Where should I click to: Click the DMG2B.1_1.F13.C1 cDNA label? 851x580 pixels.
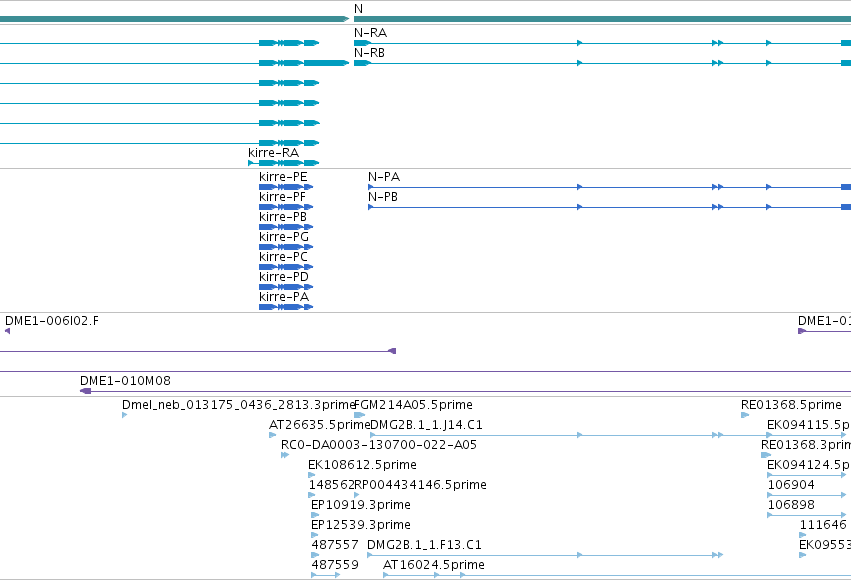point(424,545)
